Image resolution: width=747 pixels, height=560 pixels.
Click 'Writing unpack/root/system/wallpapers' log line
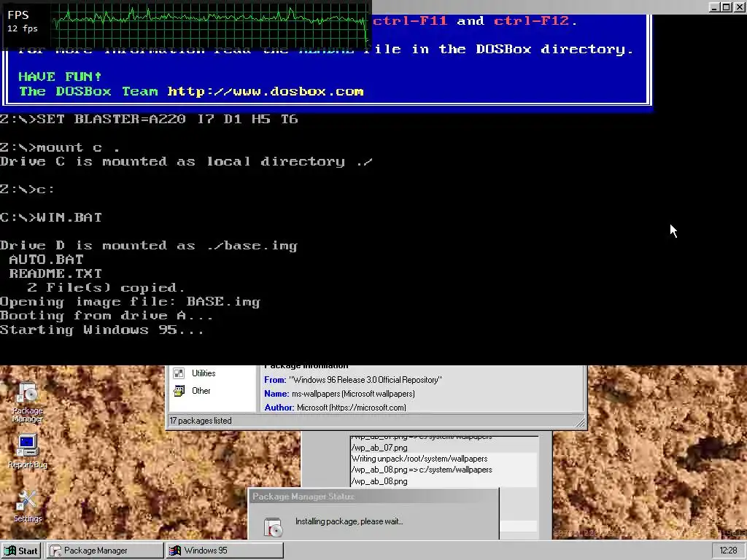point(419,459)
